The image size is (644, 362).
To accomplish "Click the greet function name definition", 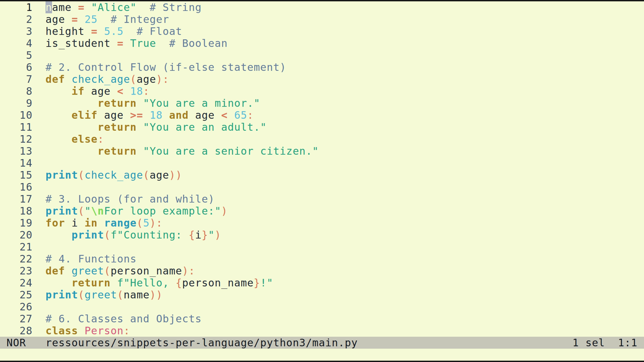I will tap(87, 270).
